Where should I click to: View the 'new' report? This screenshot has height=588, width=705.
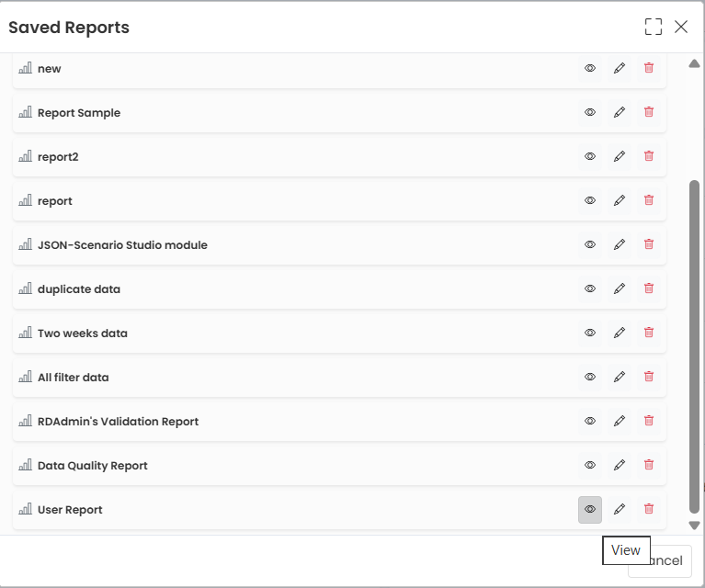click(590, 68)
